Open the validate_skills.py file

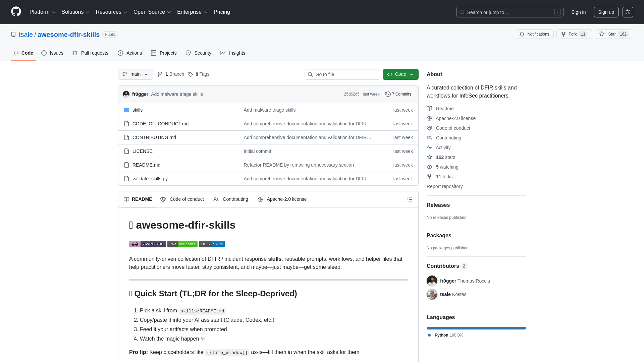tap(150, 178)
